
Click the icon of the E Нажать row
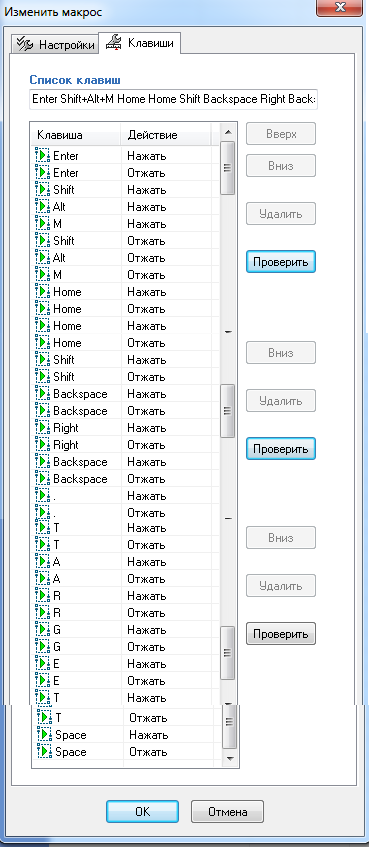pos(42,664)
